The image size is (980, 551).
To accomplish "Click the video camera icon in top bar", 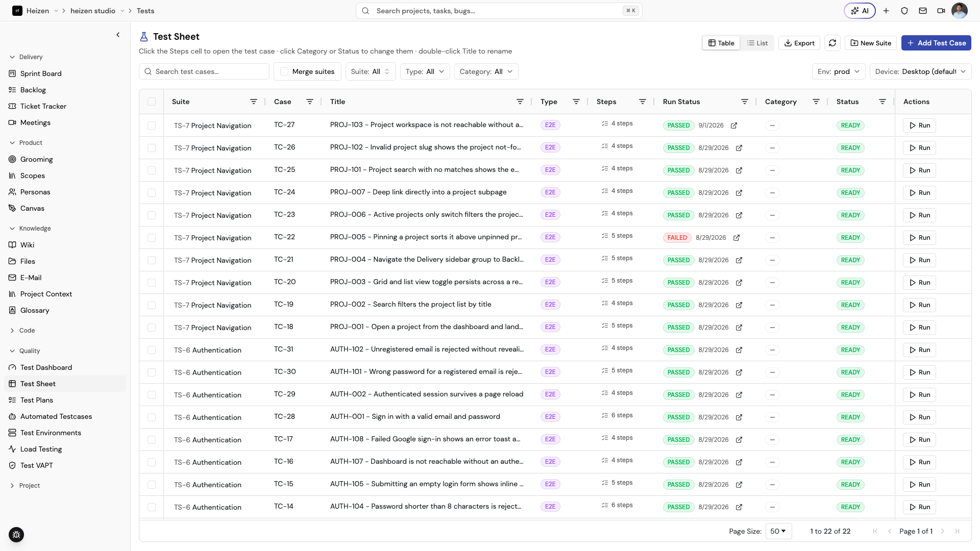I will [941, 11].
